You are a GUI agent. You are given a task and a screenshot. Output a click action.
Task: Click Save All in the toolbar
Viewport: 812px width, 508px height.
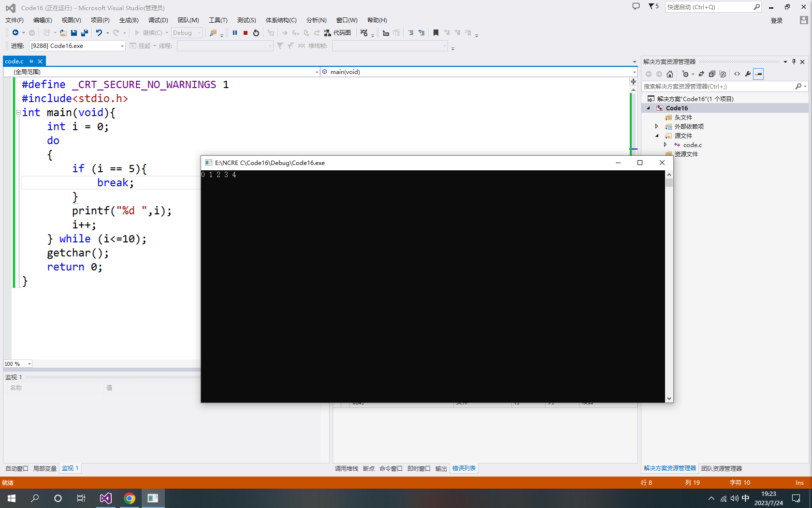[85, 33]
